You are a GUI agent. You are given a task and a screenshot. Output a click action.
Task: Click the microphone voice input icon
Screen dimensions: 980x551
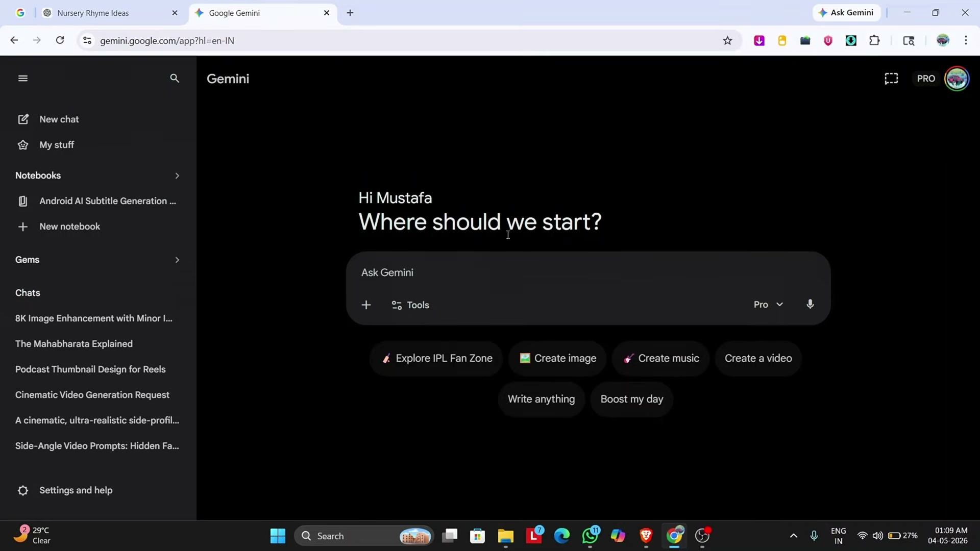[x=810, y=305]
